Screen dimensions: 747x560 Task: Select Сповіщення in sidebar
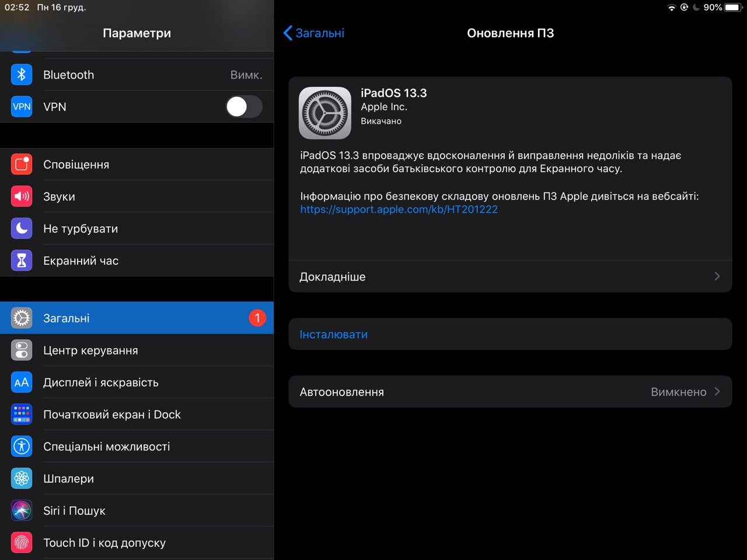(x=137, y=164)
